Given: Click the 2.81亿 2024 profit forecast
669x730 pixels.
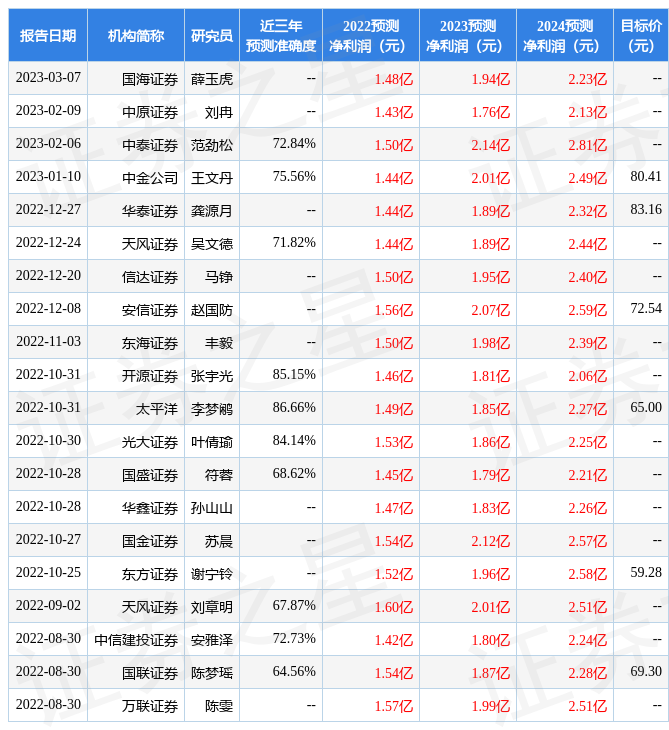Looking at the screenshot, I should point(587,144).
